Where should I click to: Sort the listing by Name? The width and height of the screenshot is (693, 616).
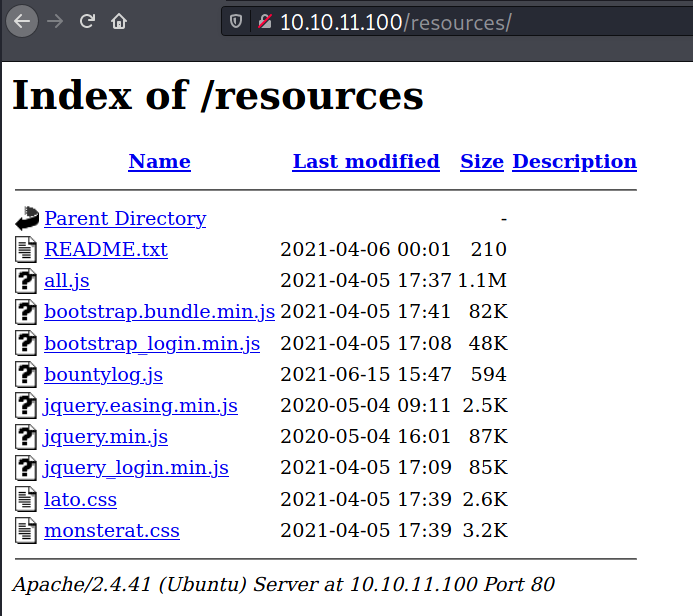click(160, 161)
